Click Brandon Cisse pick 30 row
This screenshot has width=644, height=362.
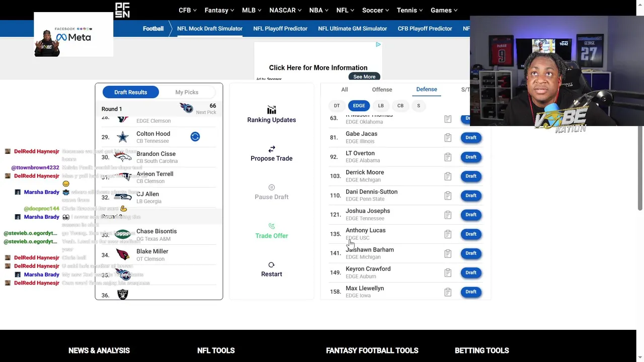tap(159, 157)
